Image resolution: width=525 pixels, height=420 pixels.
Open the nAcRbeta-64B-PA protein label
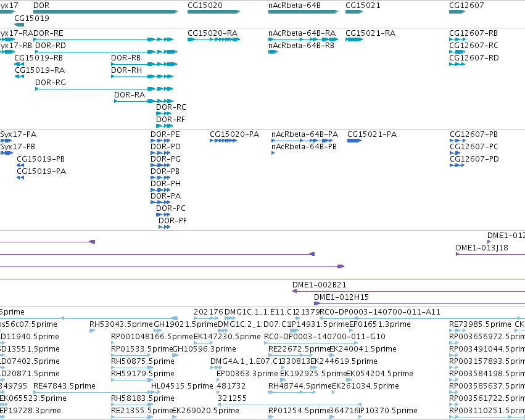point(305,134)
